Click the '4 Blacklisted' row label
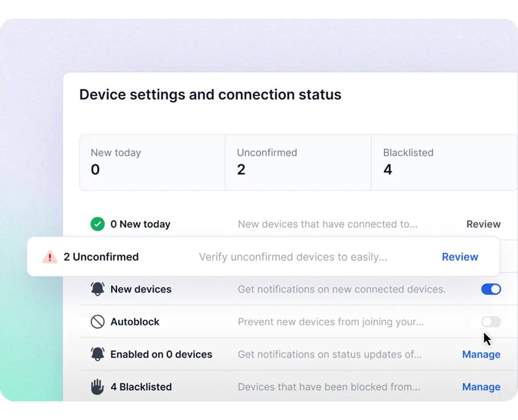This screenshot has height=420, width=518. (141, 386)
